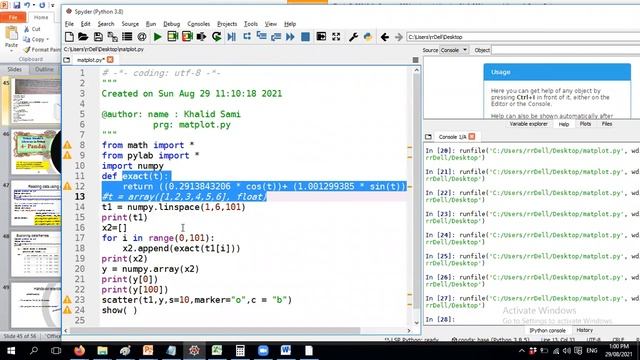Click the working directory path field
This screenshot has width=640, height=360.
pyautogui.click(x=522, y=37)
